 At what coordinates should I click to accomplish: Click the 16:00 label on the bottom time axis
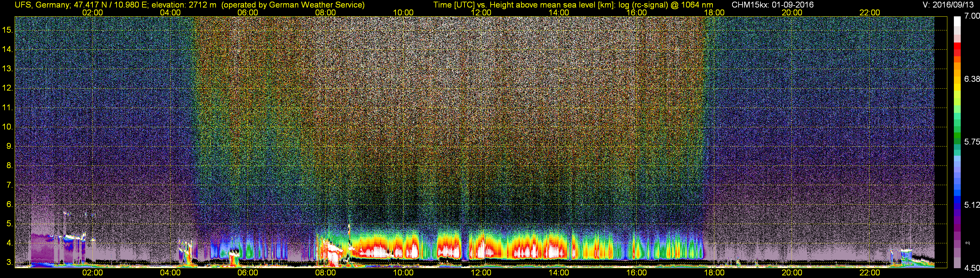tap(636, 273)
